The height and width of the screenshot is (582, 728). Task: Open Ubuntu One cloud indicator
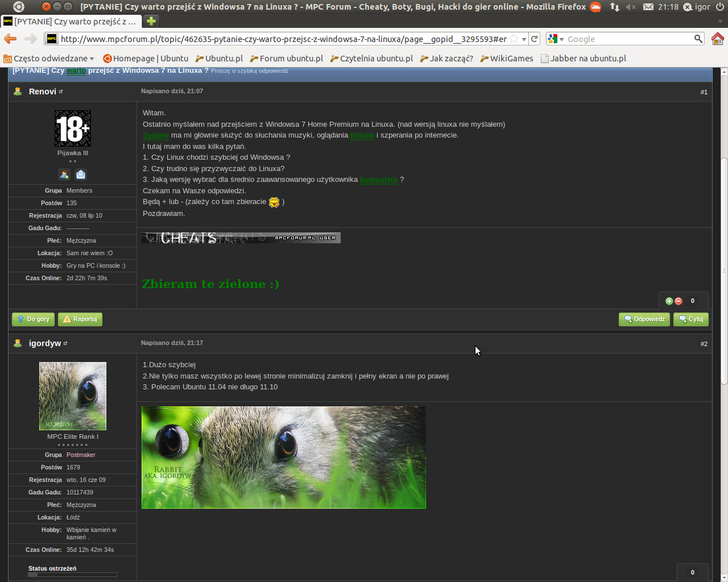coord(595,7)
